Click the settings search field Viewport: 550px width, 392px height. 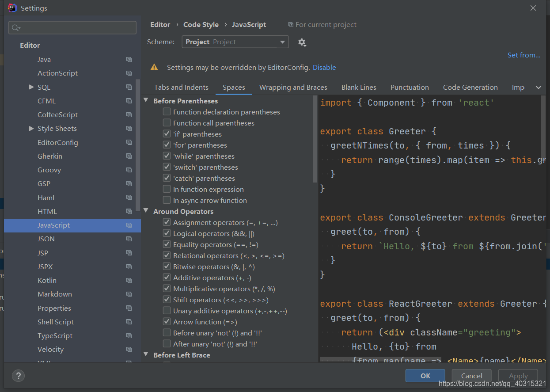pos(72,28)
